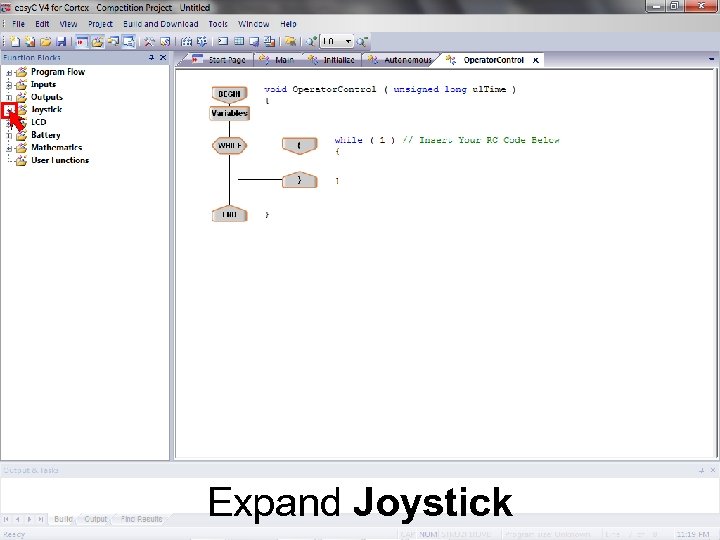
Task: Toggle the output window toolbar icon
Action: click(x=129, y=42)
